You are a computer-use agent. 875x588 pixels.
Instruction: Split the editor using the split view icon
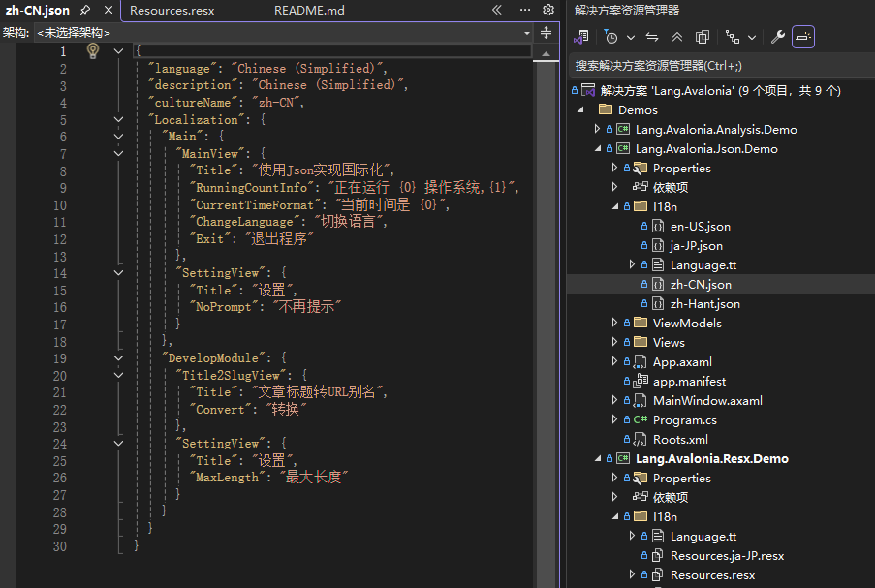pos(546,32)
